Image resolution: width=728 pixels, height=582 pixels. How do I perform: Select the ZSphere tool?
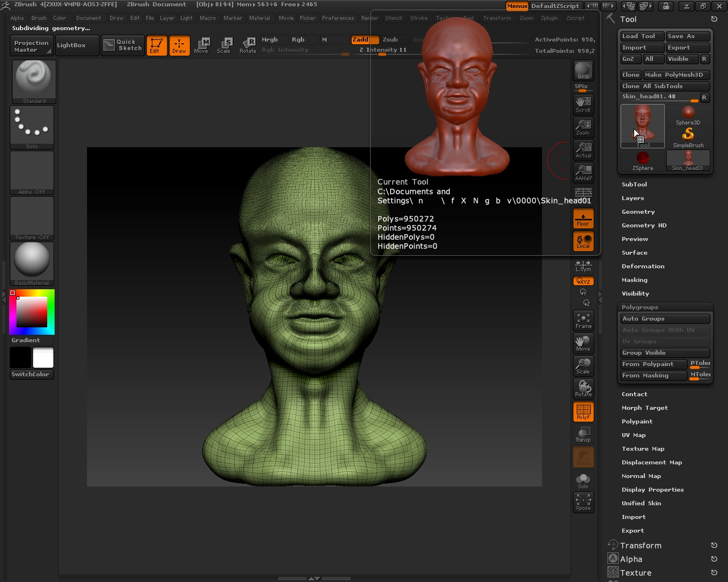coord(643,160)
